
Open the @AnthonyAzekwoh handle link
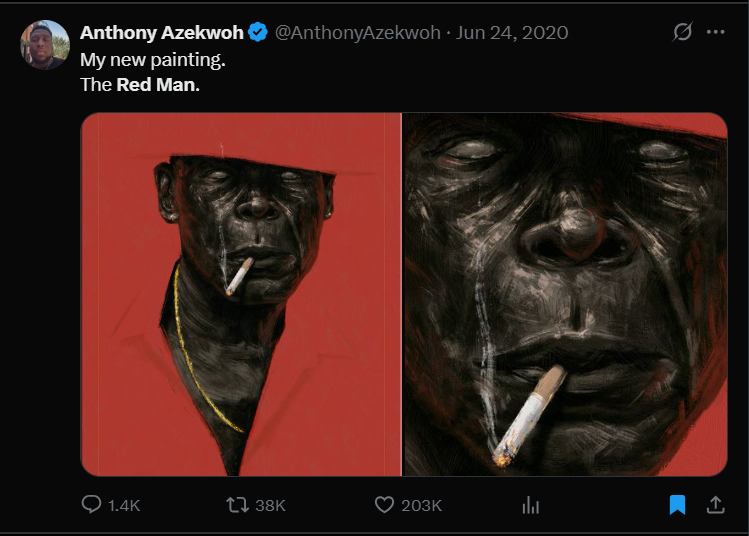point(357,32)
